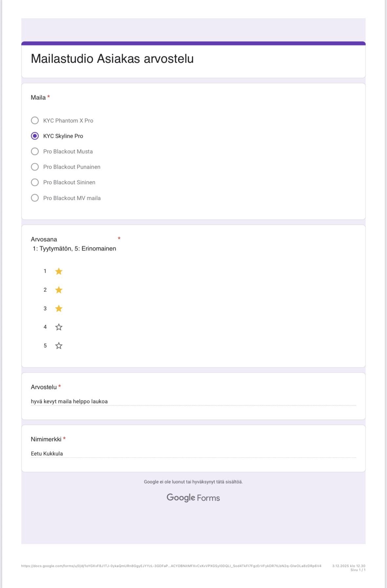Rate four stars in Arvosana
This screenshot has width=387, height=588.
tap(59, 327)
